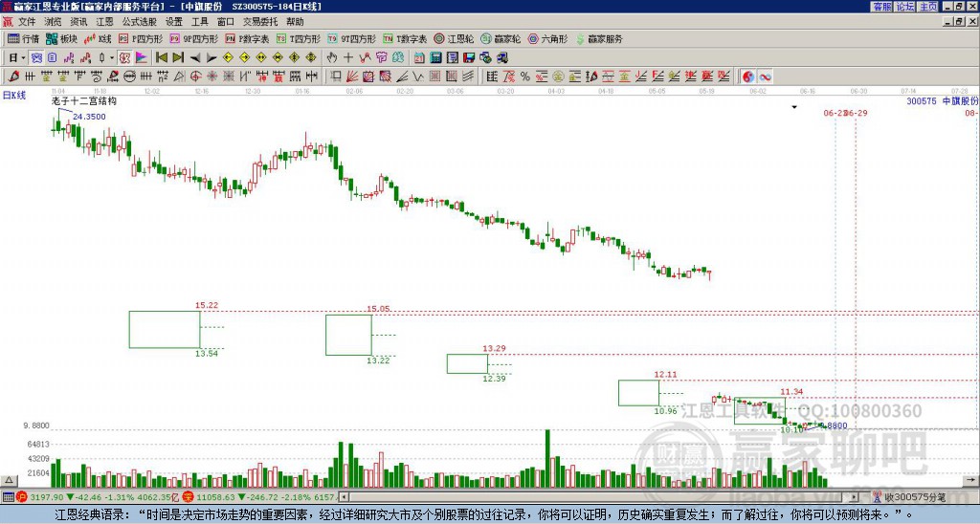The image size is (980, 524).
Task: Click the 日K线 chart label
Action: 13,96
